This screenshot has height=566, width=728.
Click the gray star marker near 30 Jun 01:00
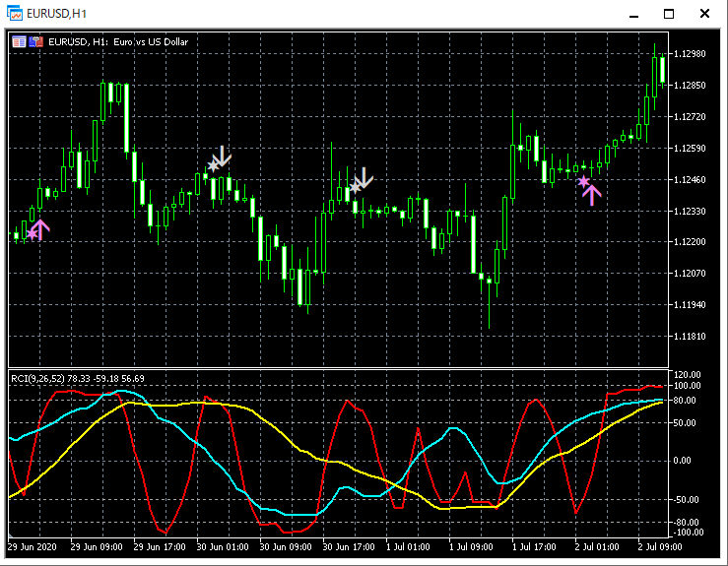213,165
